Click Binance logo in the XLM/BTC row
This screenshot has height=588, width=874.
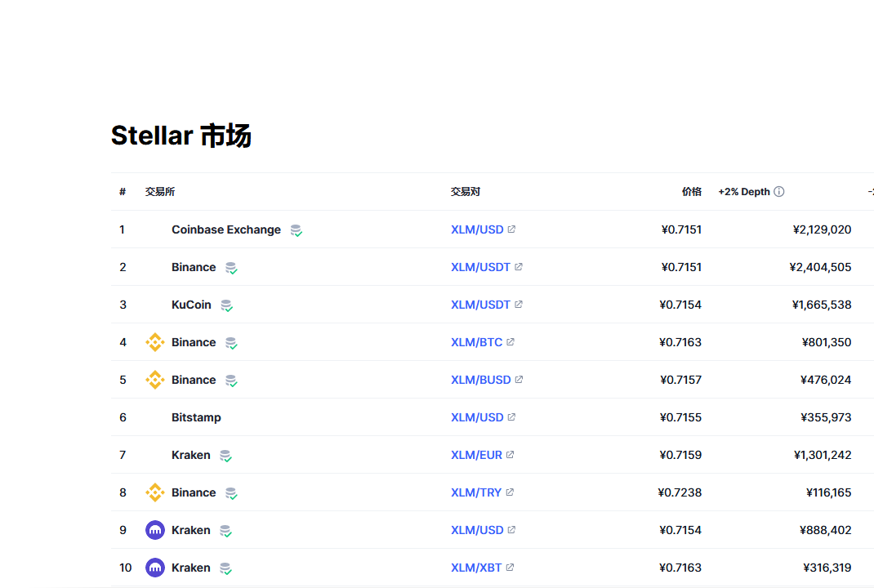click(x=155, y=342)
